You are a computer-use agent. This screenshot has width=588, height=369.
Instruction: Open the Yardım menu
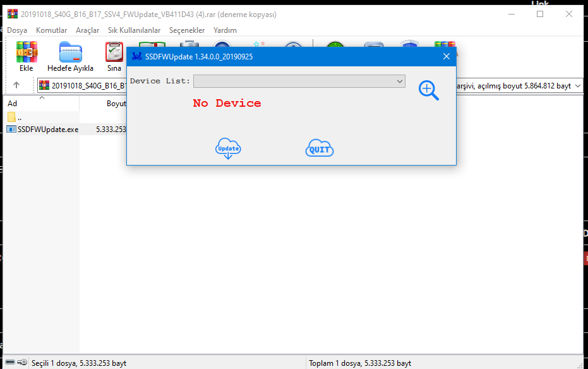click(x=225, y=30)
